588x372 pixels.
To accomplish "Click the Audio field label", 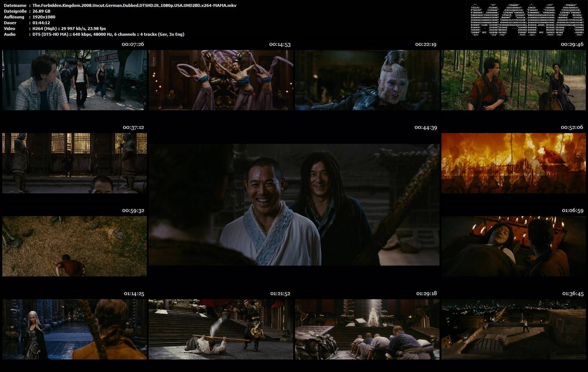I will click(x=10, y=34).
